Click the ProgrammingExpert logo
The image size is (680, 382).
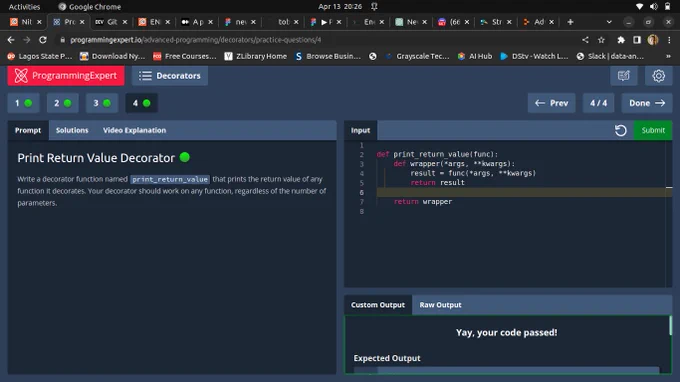(66, 76)
